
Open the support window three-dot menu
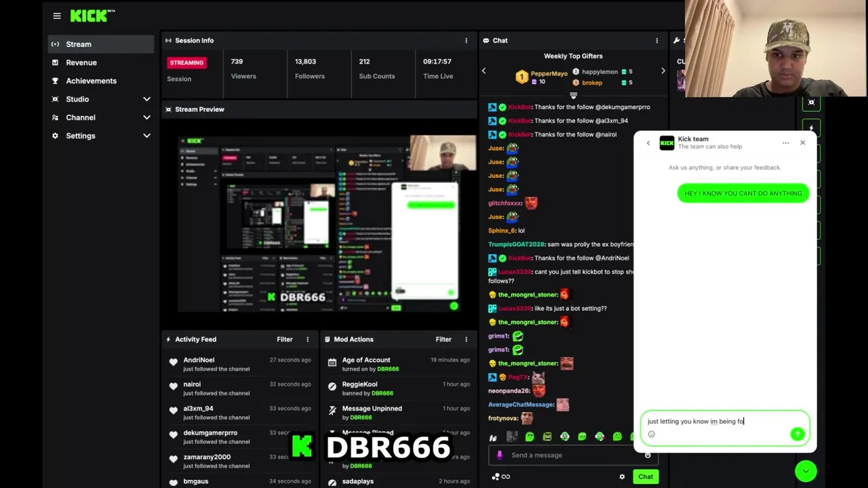click(x=785, y=143)
